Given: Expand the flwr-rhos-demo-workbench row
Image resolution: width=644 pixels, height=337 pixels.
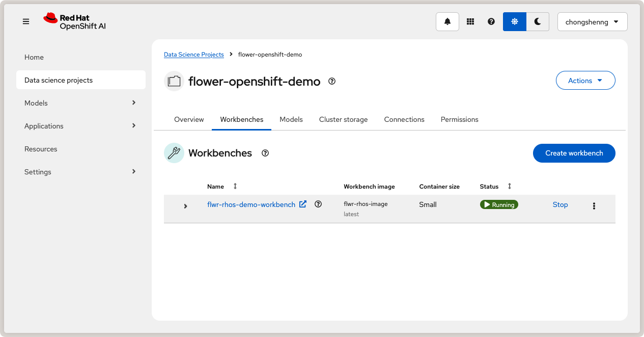Looking at the screenshot, I should (x=185, y=206).
